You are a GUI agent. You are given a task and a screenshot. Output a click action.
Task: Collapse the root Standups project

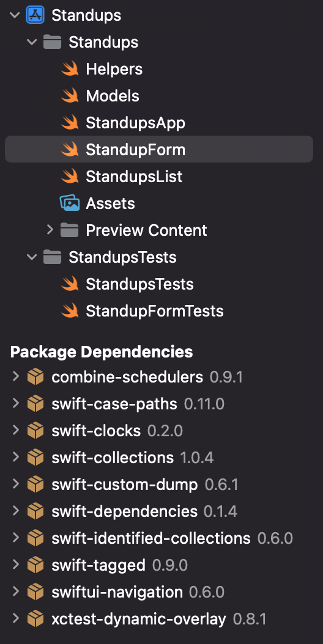point(15,16)
